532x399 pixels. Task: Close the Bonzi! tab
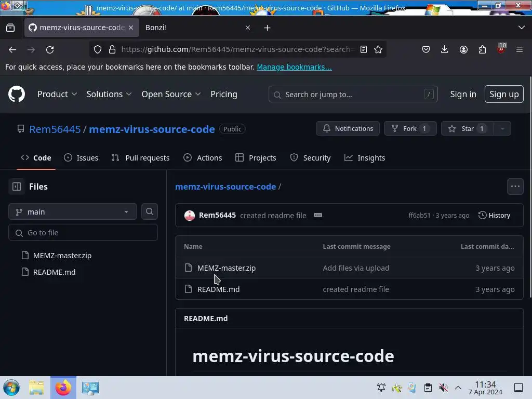point(248,28)
